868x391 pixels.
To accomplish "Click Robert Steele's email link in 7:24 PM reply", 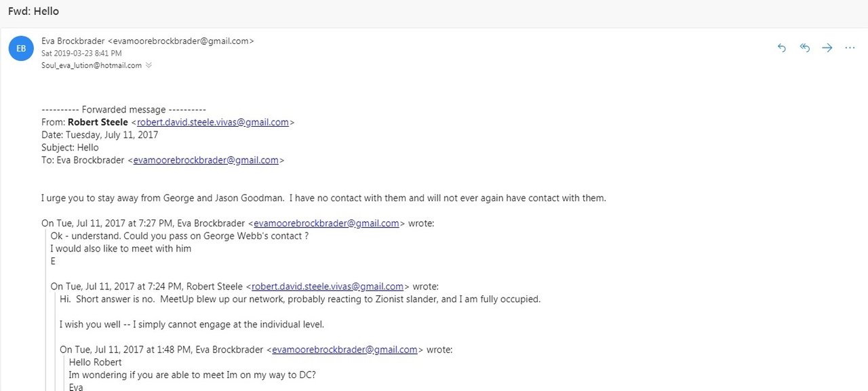I will (x=328, y=287).
